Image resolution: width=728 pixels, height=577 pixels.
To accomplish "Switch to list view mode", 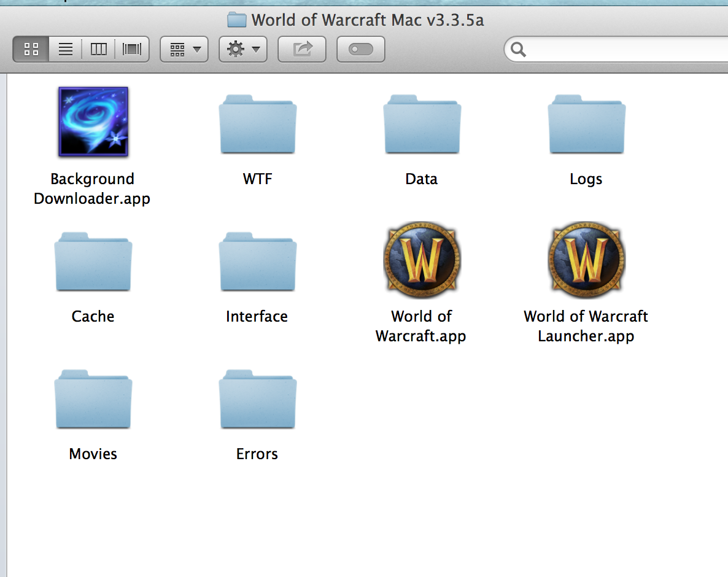I will [66, 49].
